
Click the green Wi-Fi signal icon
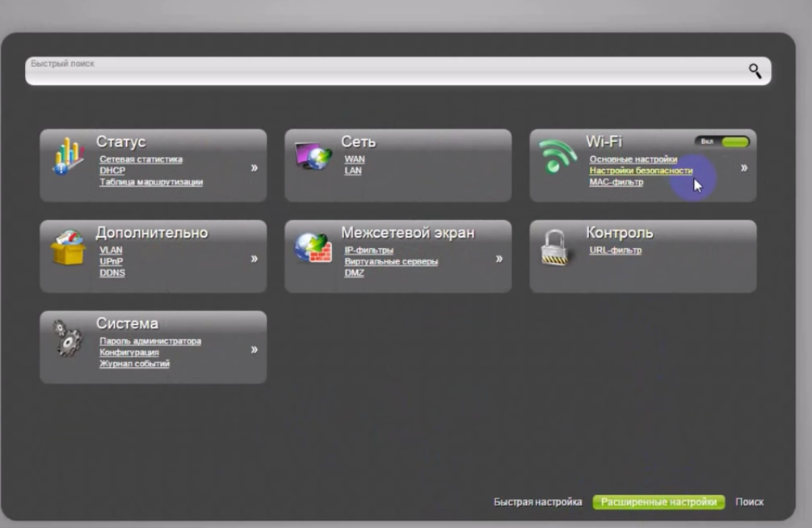pos(557,156)
